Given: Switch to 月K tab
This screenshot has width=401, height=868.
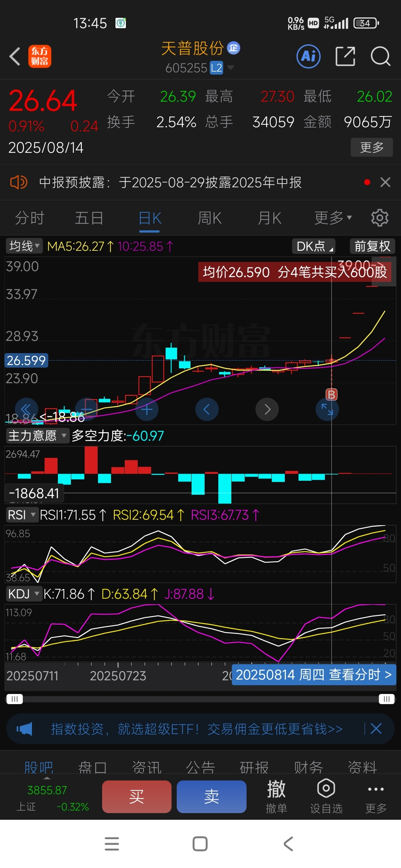Looking at the screenshot, I should [x=270, y=218].
